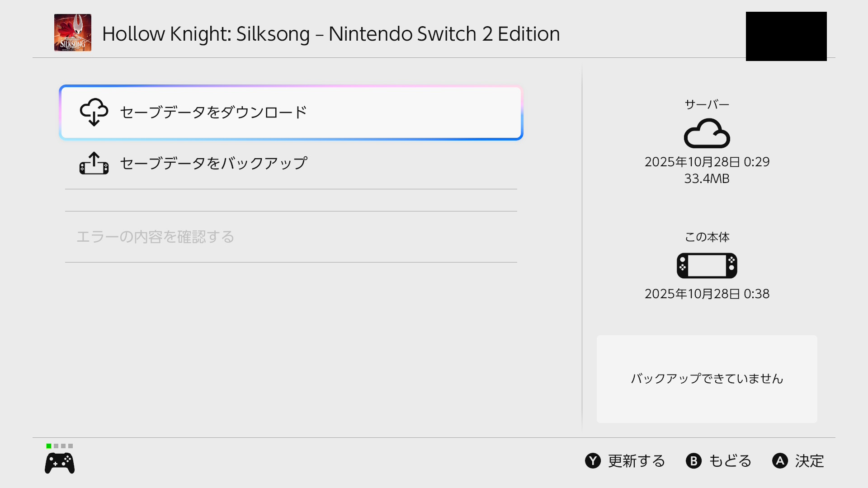Click the もどる back label

coord(730,461)
